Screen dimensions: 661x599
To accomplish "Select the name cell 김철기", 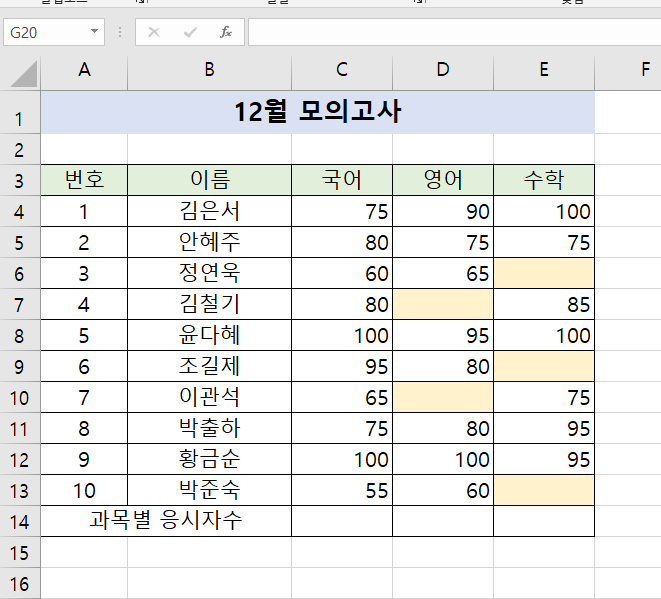I will coord(210,304).
